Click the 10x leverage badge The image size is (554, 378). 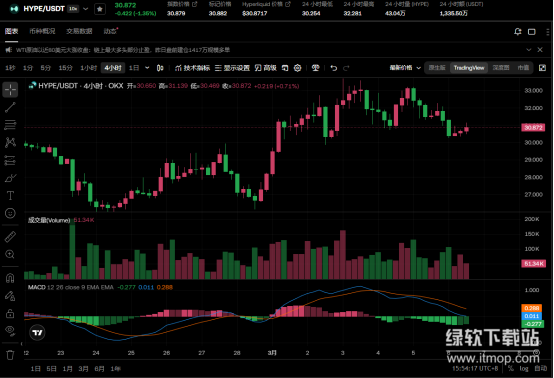[73, 9]
